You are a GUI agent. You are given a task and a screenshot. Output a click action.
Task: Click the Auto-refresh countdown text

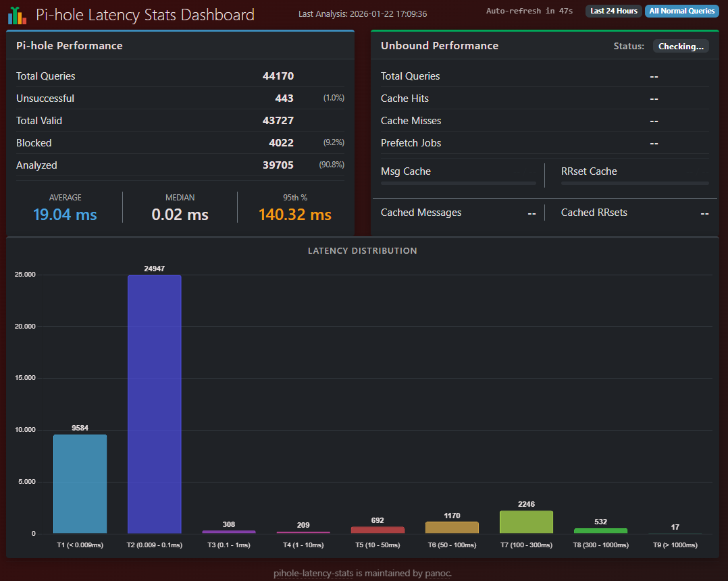coord(529,11)
